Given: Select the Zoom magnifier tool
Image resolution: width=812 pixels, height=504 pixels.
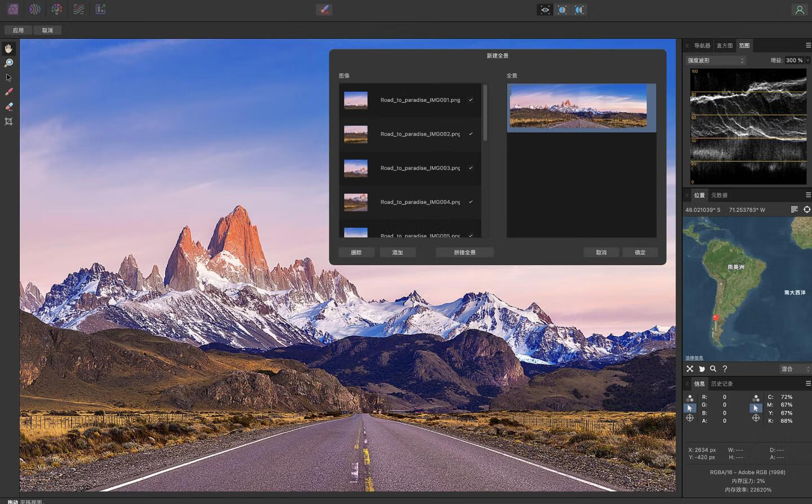Looking at the screenshot, I should [x=8, y=63].
